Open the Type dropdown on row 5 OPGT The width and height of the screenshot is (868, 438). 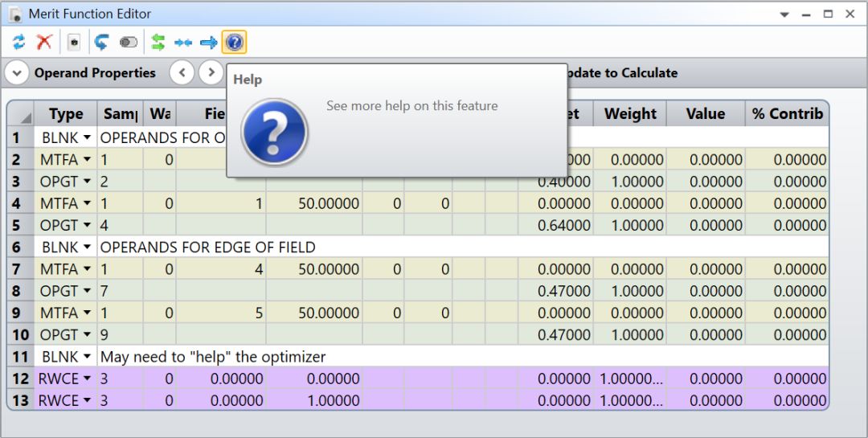87,226
